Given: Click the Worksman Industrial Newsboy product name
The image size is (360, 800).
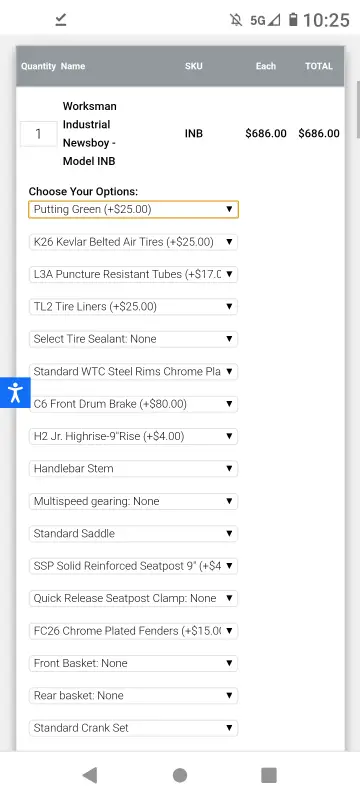Looking at the screenshot, I should (90, 134).
